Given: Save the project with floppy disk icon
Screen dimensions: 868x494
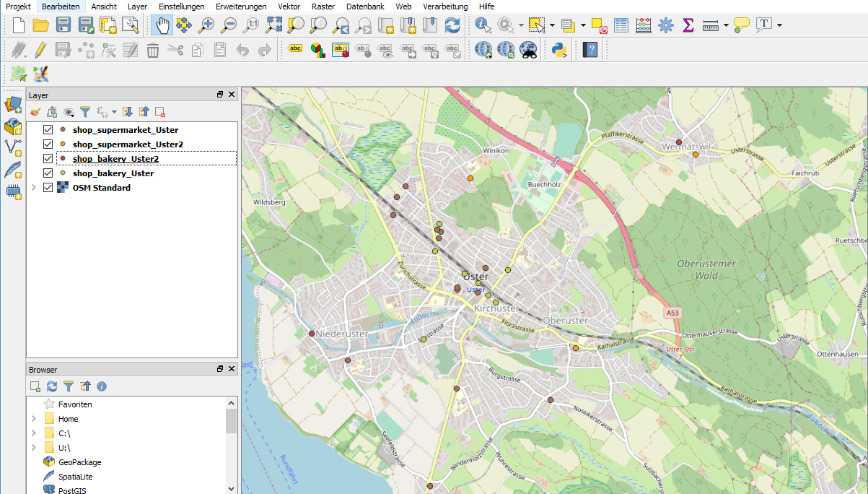Looking at the screenshot, I should 63,25.
